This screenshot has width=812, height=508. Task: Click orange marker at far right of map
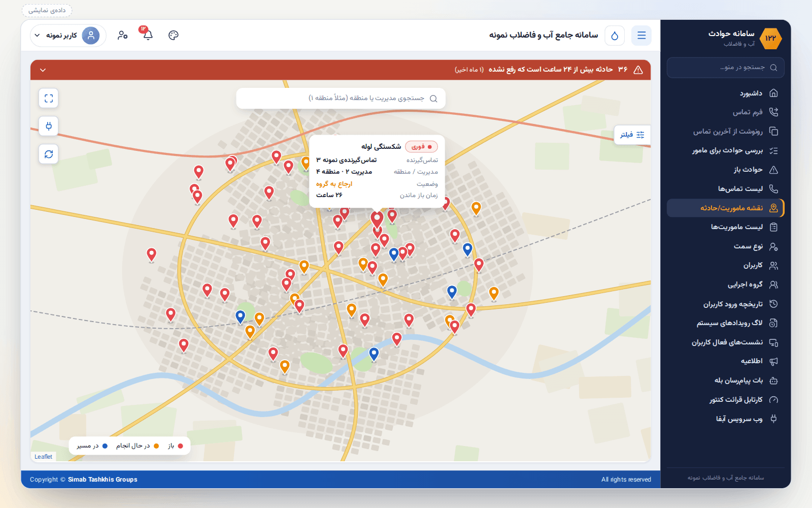(494, 293)
